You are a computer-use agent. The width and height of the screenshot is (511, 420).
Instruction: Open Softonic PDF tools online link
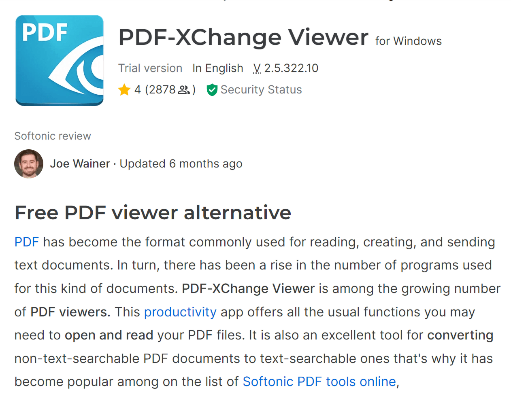point(319,382)
